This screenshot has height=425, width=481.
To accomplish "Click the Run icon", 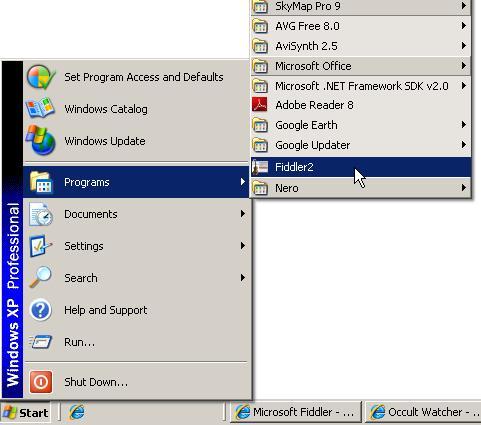I will click(x=40, y=342).
